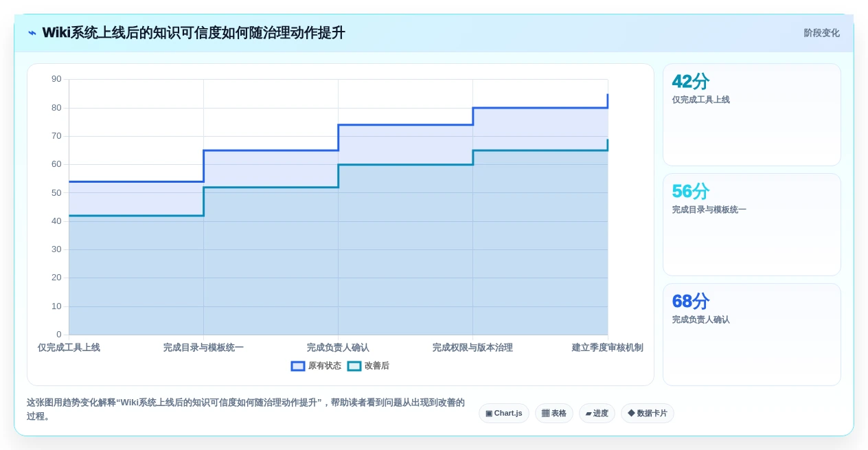Click the 完成目录与模板统一 x-axis label
This screenshot has width=868, height=450.
[203, 348]
